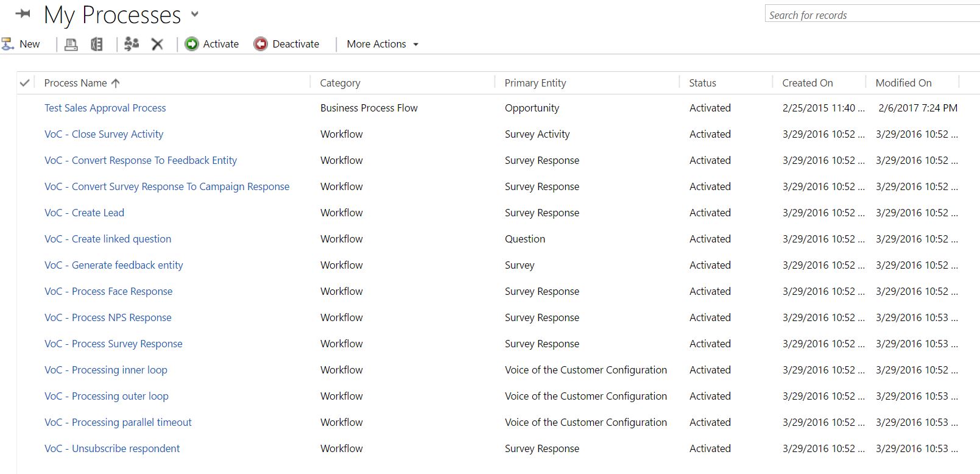
Task: Click the pin view icon
Action: tap(23, 13)
